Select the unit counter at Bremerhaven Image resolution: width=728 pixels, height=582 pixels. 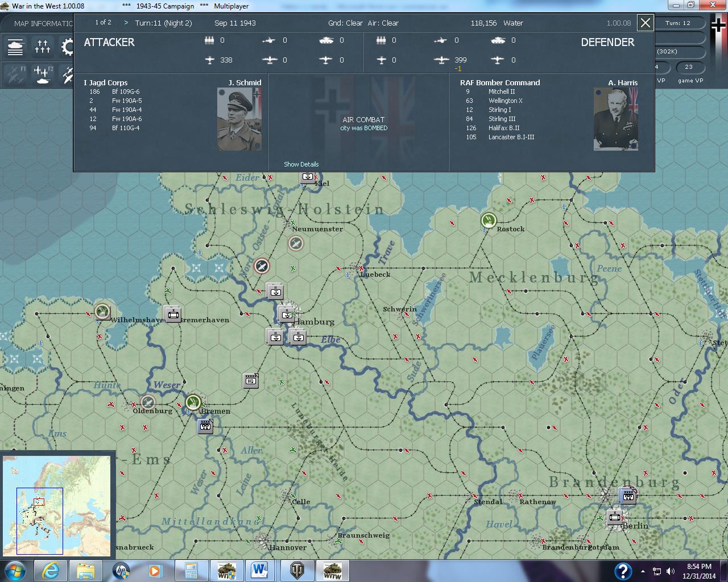[x=172, y=313]
